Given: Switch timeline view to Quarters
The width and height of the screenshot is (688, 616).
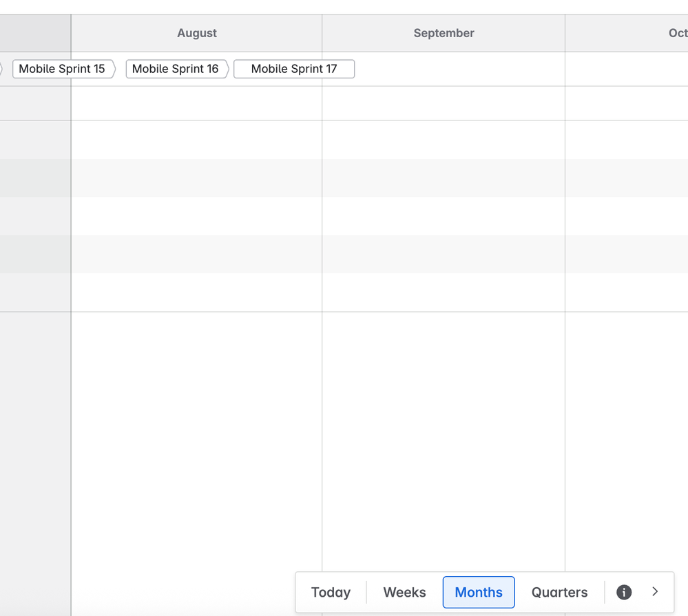Looking at the screenshot, I should [559, 592].
